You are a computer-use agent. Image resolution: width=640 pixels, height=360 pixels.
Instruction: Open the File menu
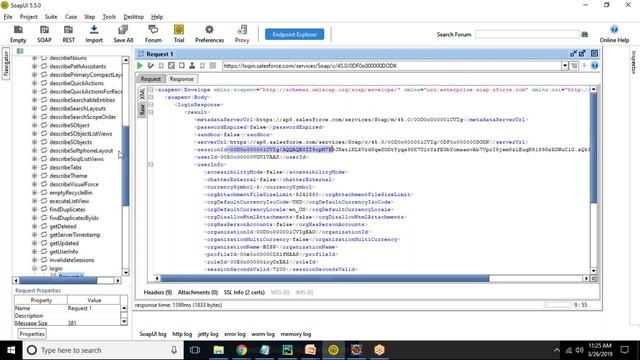8,17
